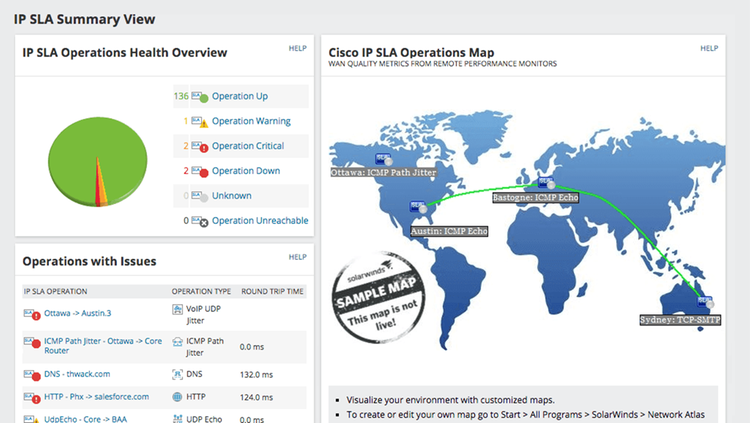Click the down status icon beside DNS - thwack.com
Viewport: 750px width, 423px height.
(x=32, y=375)
